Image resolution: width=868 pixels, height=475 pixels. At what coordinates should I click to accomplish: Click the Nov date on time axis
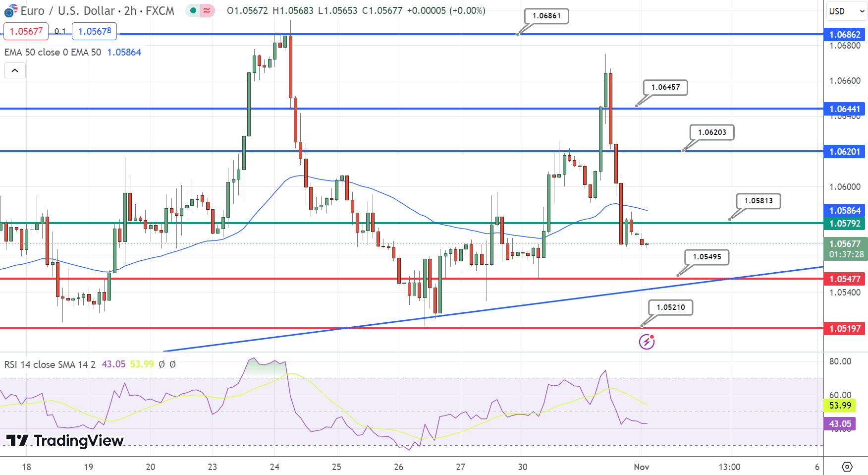tap(642, 467)
